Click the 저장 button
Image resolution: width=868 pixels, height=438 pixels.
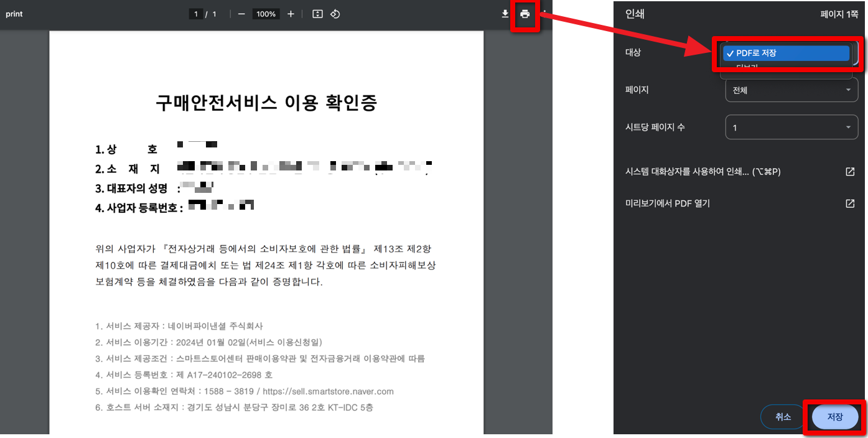835,417
